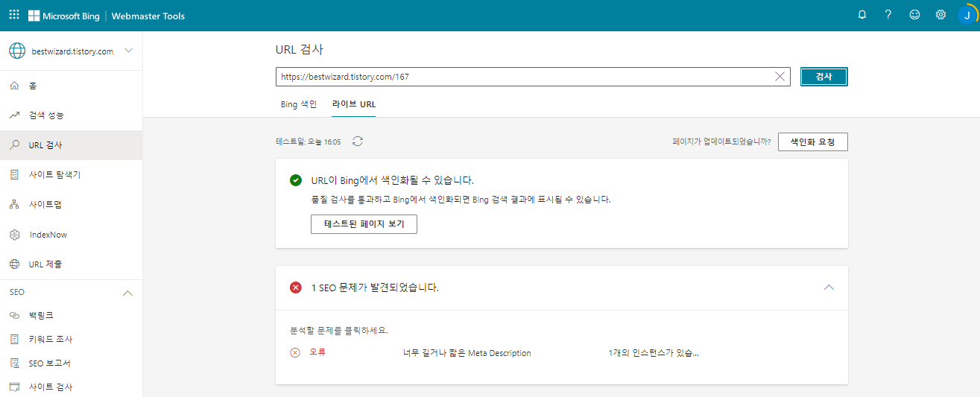
Task: Click the 사이트 검사 icon
Action: tap(14, 387)
